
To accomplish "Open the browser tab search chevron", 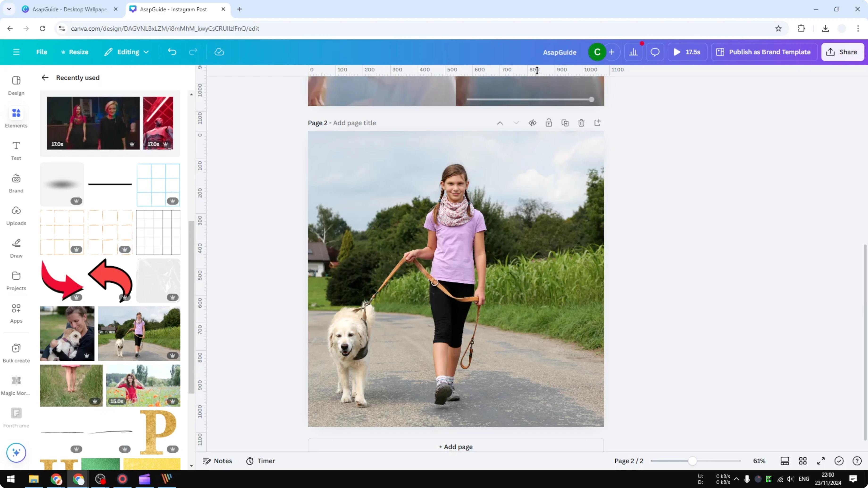I will [x=9, y=9].
